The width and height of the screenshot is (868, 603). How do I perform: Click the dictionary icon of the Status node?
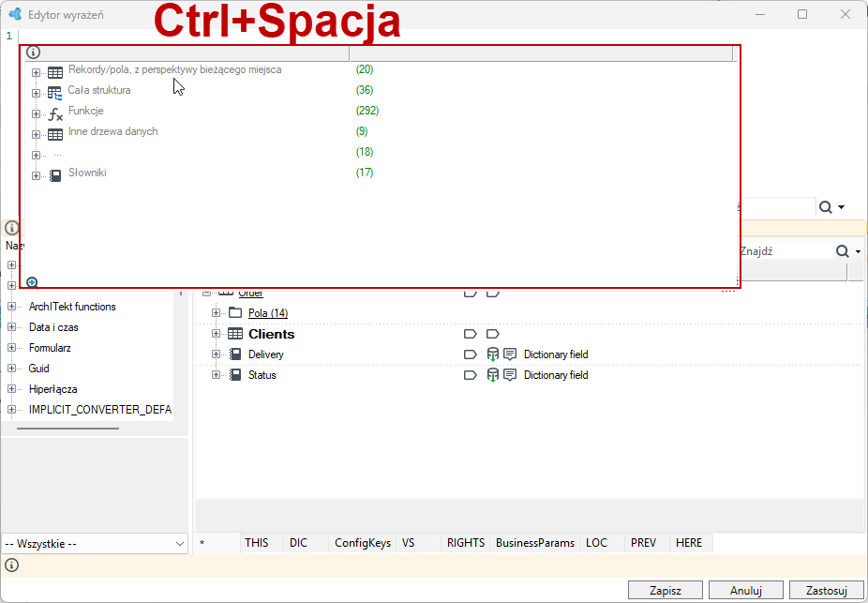click(235, 375)
